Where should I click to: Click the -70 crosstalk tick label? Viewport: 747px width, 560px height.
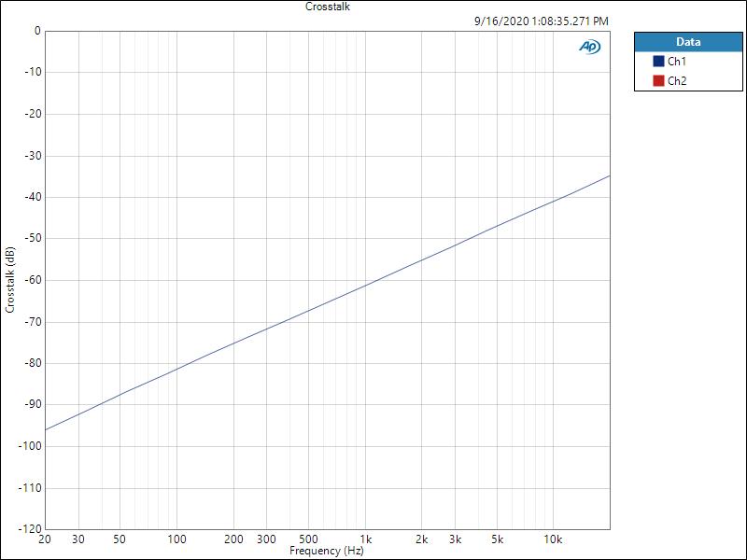pos(33,322)
